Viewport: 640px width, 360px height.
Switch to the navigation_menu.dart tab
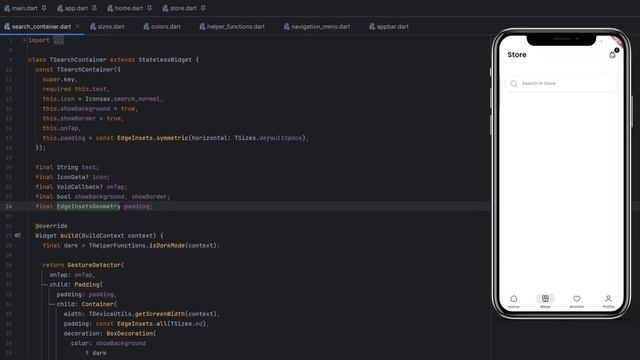317,27
